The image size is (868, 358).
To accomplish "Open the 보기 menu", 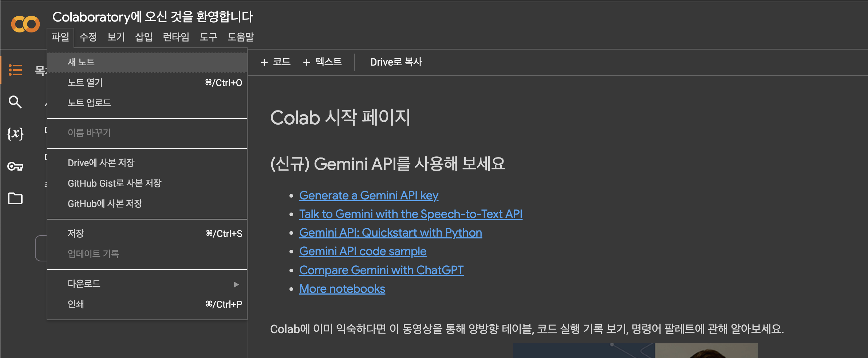I will click(x=116, y=37).
